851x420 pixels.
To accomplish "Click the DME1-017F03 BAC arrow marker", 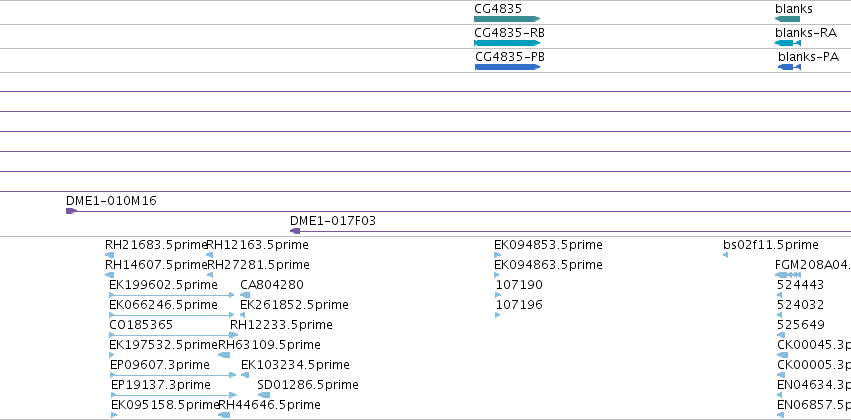I will [295, 231].
